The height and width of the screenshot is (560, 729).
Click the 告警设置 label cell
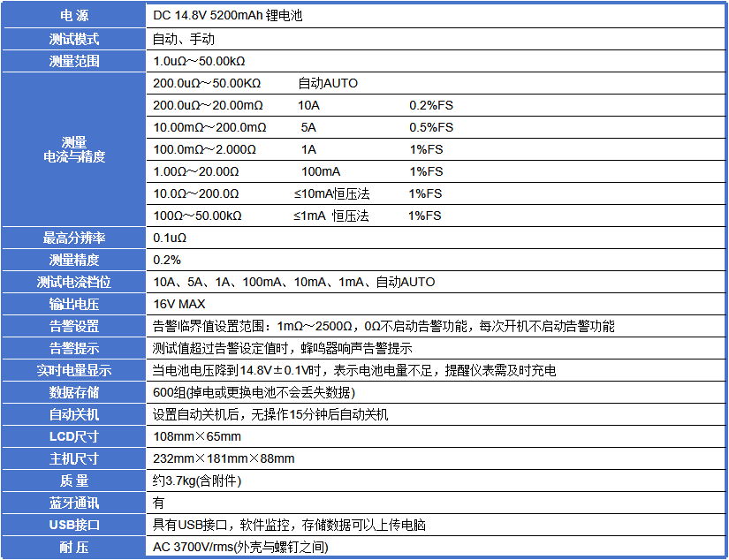[x=74, y=326]
